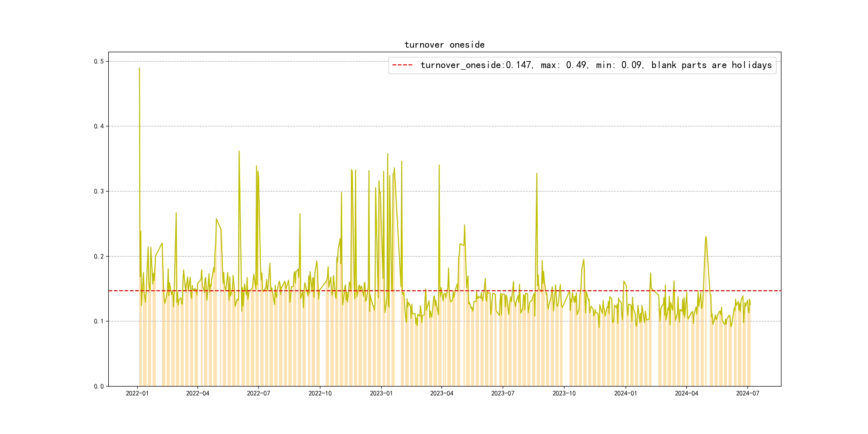The width and height of the screenshot is (868, 434).
Task: Click the 2023-01 x-axis date label
Action: click(381, 393)
